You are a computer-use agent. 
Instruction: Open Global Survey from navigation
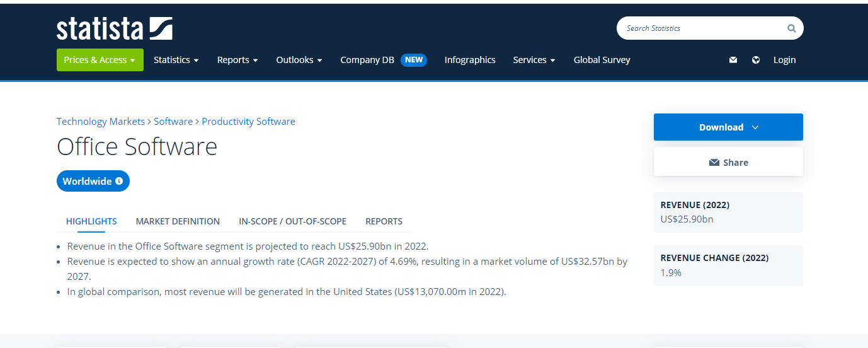602,60
